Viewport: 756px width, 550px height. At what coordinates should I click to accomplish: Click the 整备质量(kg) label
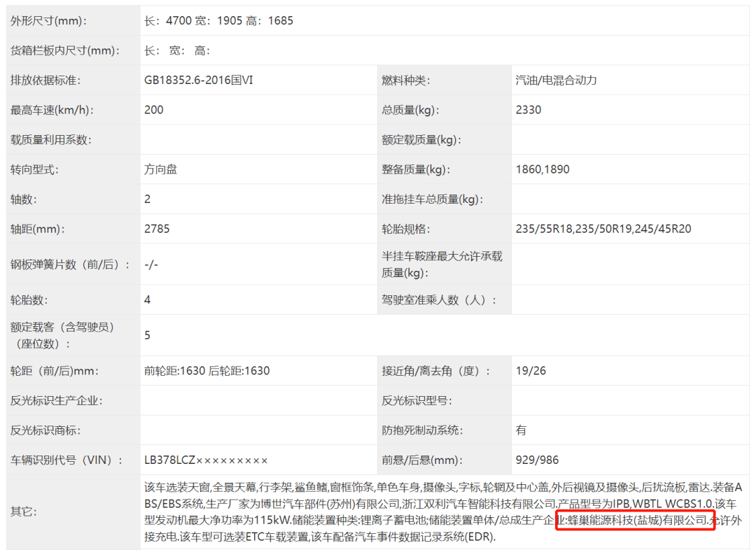point(416,169)
